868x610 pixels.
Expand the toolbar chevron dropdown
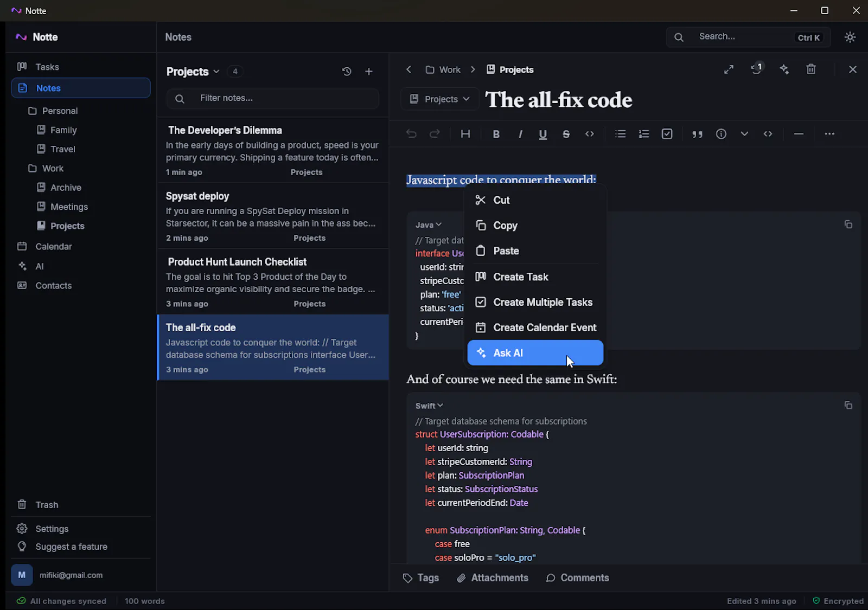pos(744,134)
